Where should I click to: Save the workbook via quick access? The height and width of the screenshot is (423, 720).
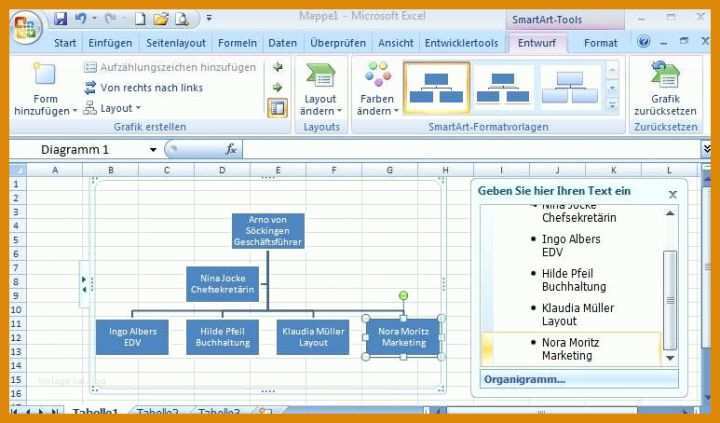[x=61, y=19]
